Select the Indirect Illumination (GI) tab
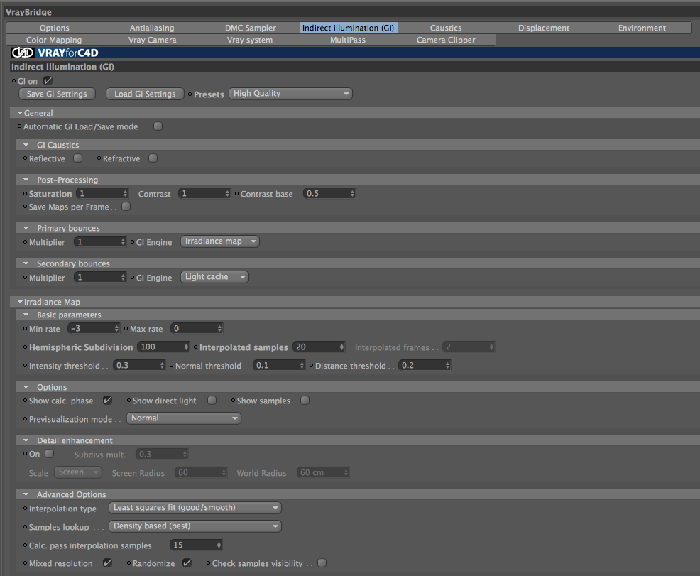Screen dimensions: 700x576 pyautogui.click(x=348, y=28)
